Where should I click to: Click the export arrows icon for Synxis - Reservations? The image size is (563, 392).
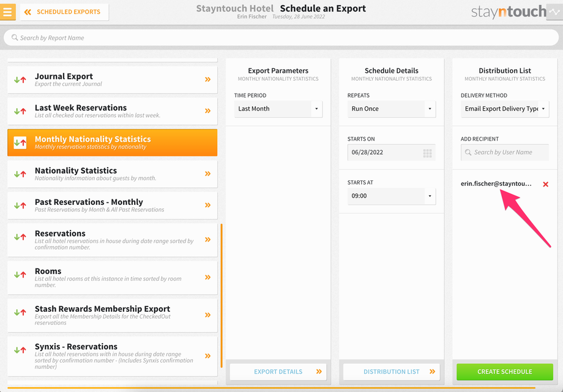tap(20, 350)
